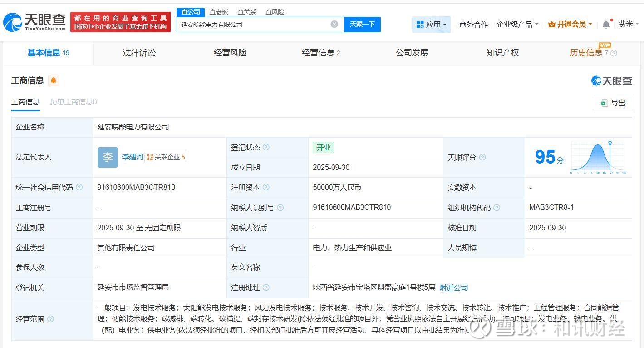Screen dimensions: 644x348
Task: Select the 查老板 search tab
Action: point(218,12)
